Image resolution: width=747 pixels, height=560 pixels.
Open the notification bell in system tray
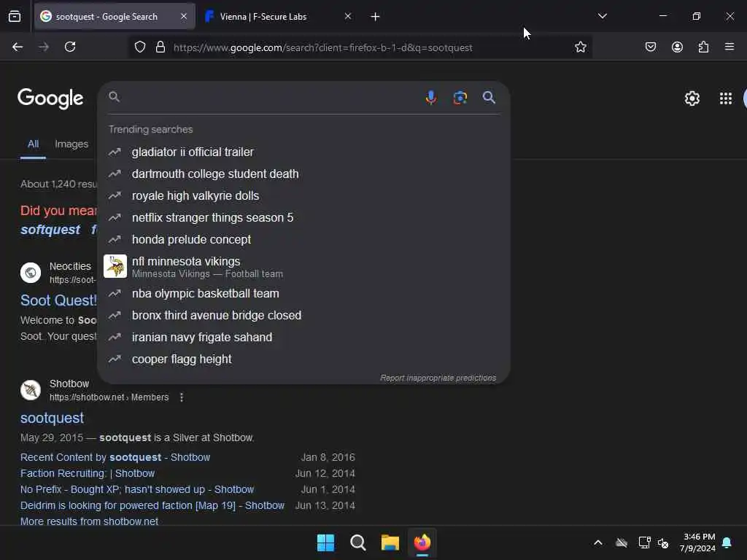727,542
